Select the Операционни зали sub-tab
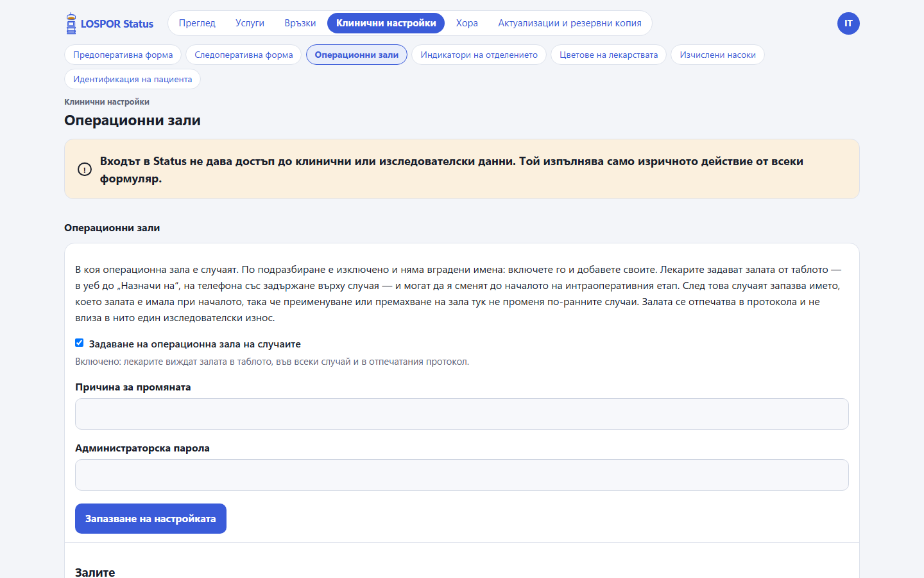The width and height of the screenshot is (924, 578). point(357,55)
